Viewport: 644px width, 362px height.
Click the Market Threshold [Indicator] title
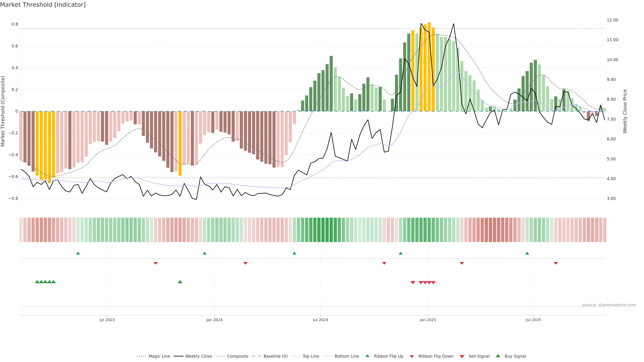pyautogui.click(x=43, y=5)
